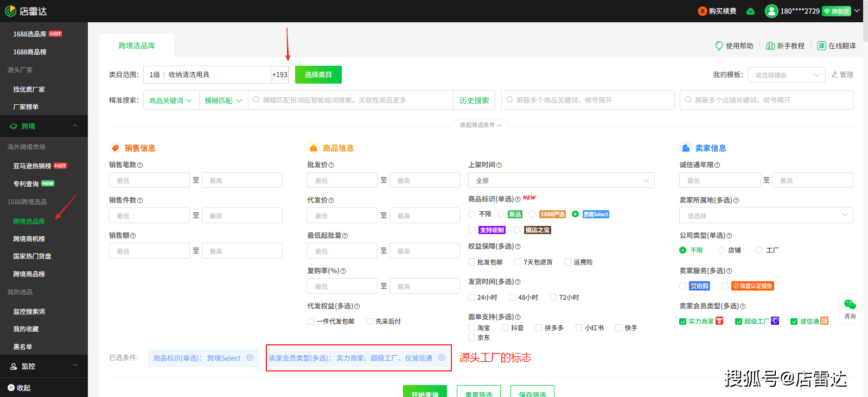Image resolution: width=868 pixels, height=397 pixels.
Task: Open the 上架时间 全部 dropdown
Action: tap(561, 180)
